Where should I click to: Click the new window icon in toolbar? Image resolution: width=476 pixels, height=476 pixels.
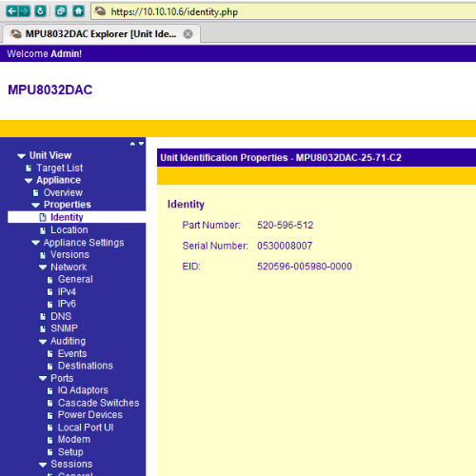61,11
